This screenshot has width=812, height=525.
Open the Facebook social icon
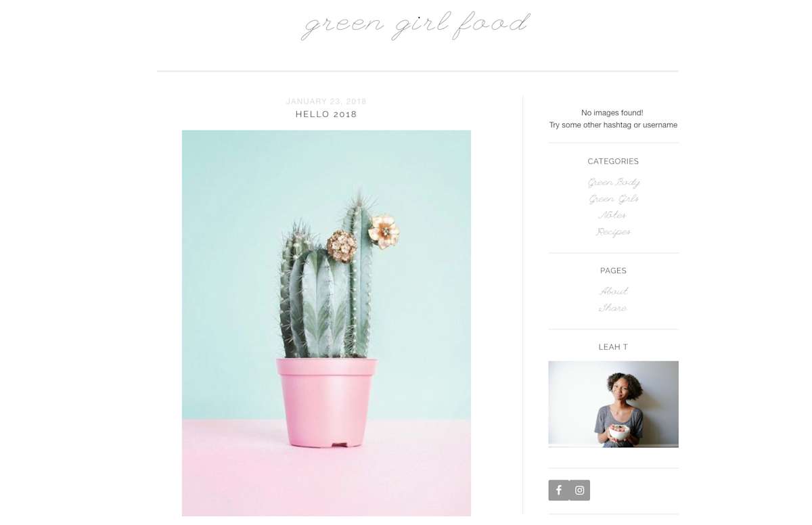558,490
